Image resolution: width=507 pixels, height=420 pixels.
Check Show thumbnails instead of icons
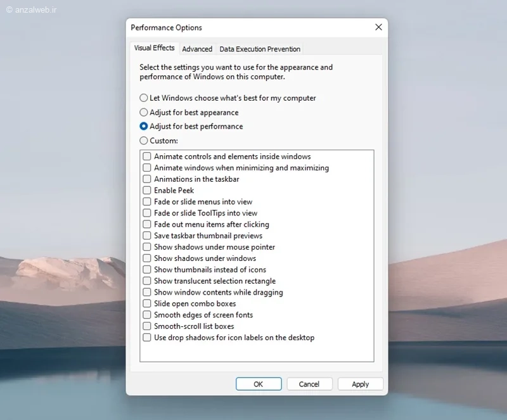147,270
